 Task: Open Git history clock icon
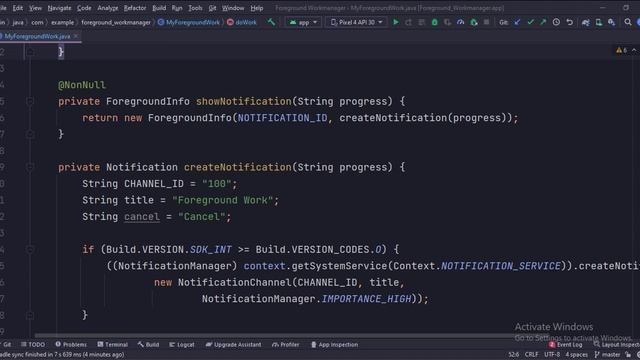[x=556, y=22]
